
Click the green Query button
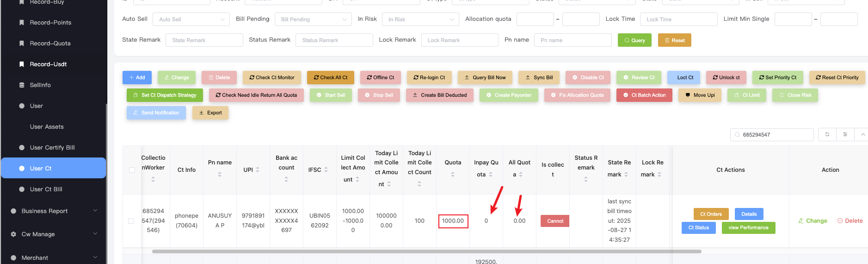tap(634, 40)
